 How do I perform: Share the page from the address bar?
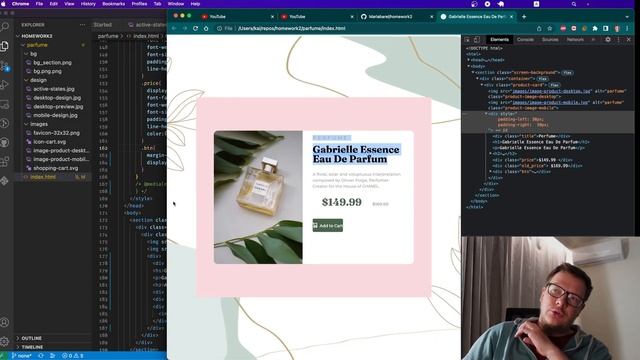pyautogui.click(x=539, y=28)
